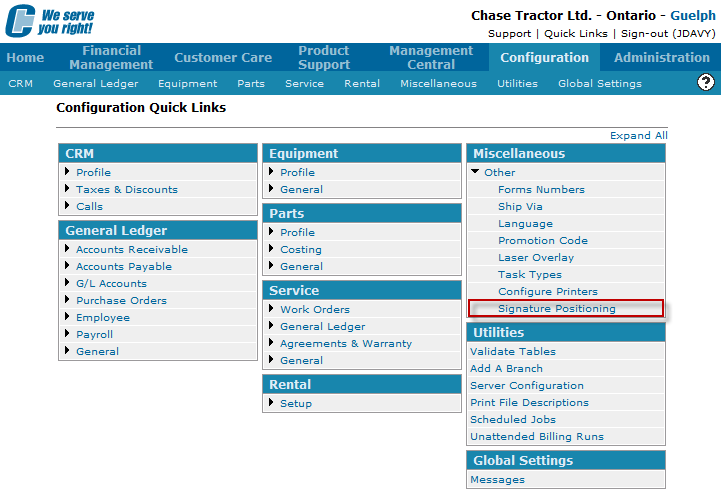Open Signature Positioning link
Screen dimensions: 721x493
click(x=556, y=308)
